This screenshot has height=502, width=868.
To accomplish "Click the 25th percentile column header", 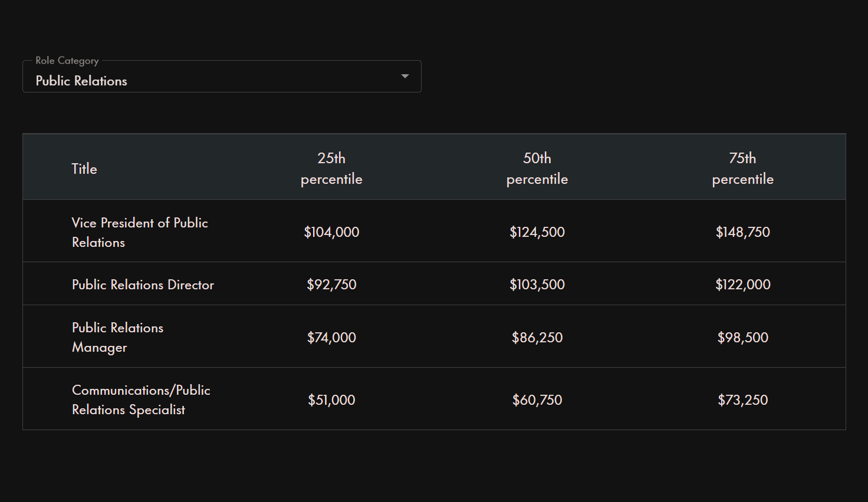I will [331, 169].
